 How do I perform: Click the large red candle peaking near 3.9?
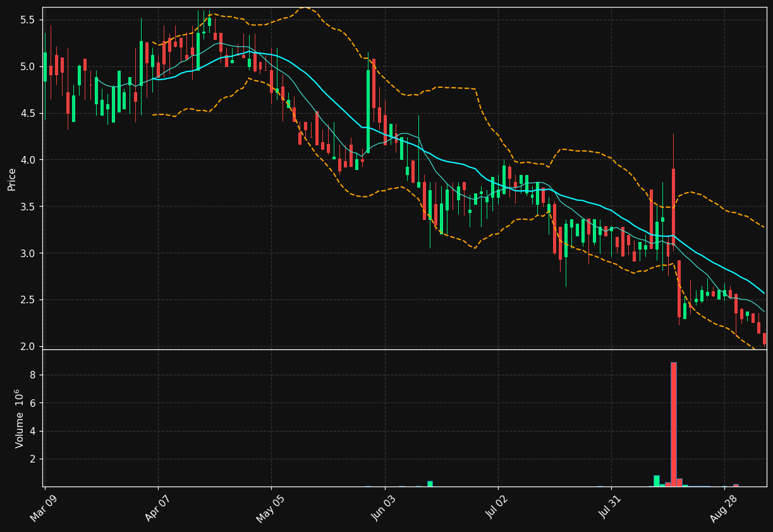674,207
